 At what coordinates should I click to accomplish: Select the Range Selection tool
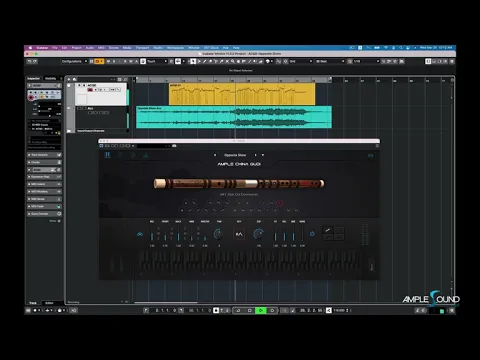[199, 61]
